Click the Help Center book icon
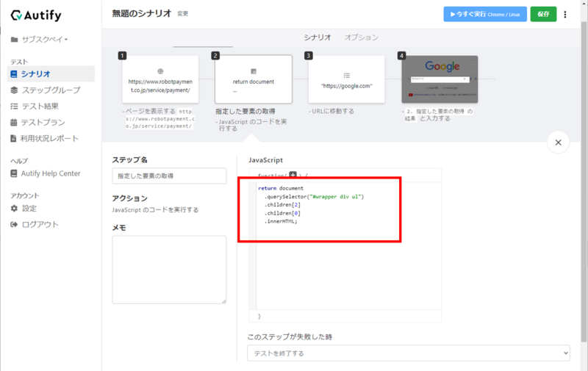The image size is (588, 371). [14, 173]
